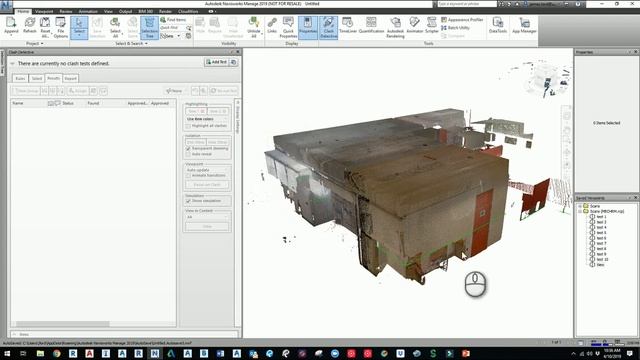Toggle Transparent dimming checkbox
The width and height of the screenshot is (640, 360).
coord(188,149)
